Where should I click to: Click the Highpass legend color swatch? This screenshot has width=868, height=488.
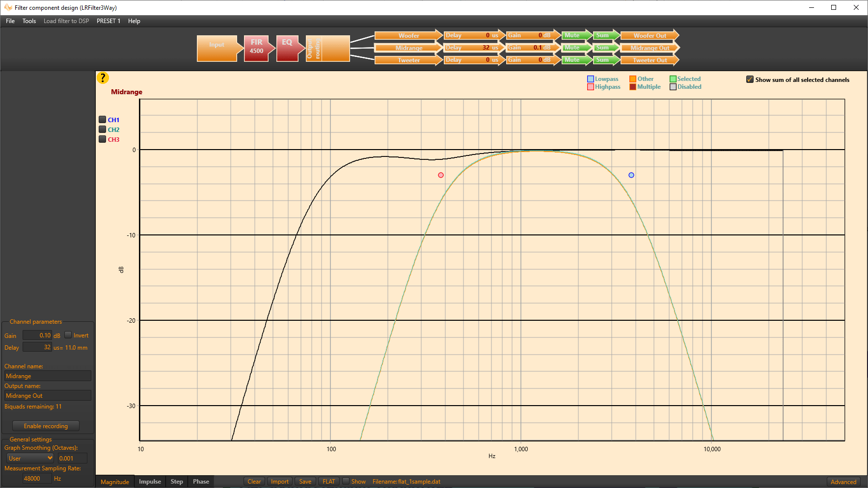[x=591, y=87]
